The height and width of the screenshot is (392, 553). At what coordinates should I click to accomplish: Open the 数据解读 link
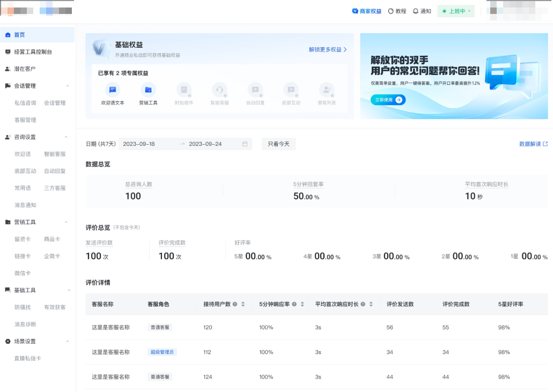[530, 144]
